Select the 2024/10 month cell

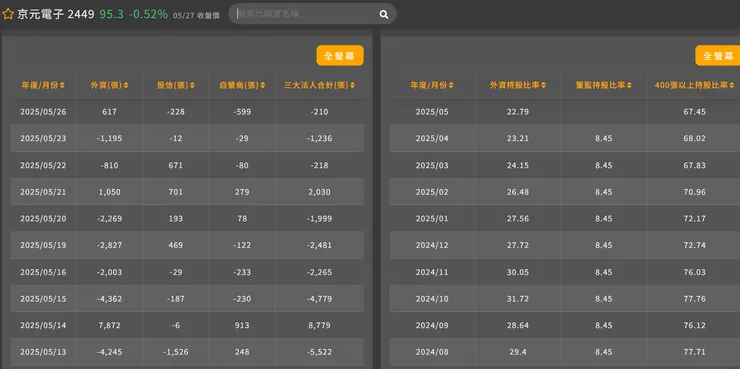(432, 299)
